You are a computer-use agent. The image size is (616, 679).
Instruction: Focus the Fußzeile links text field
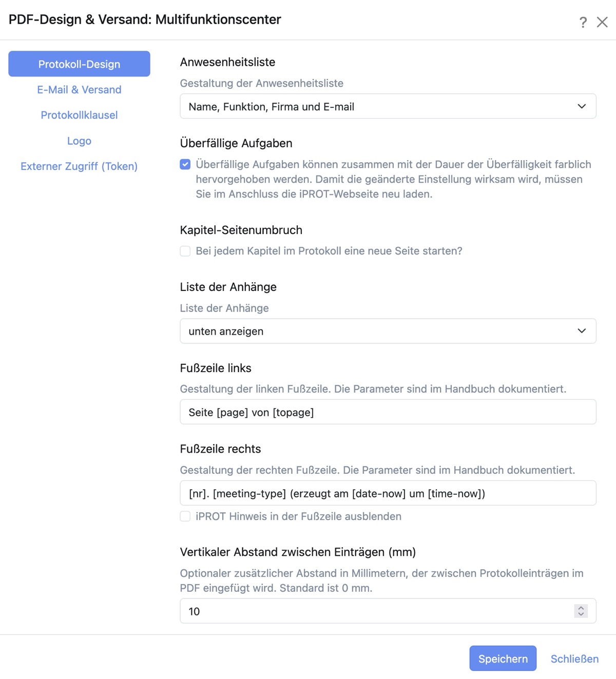coord(388,412)
